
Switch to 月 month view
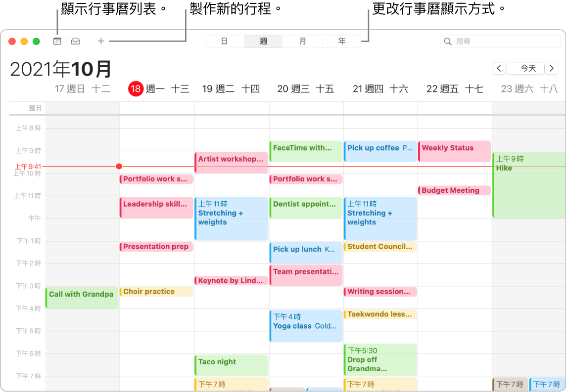coord(302,41)
